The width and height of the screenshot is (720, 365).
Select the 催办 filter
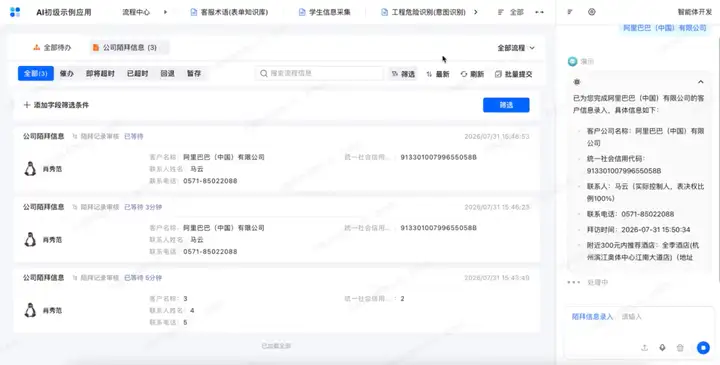[67, 73]
